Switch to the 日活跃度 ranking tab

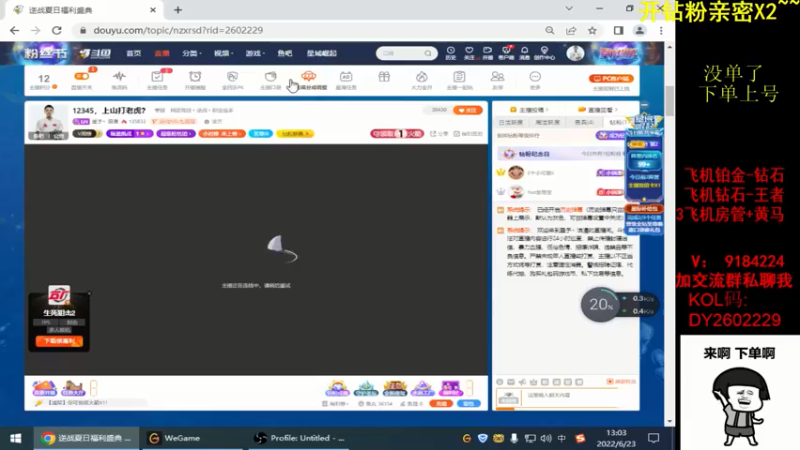pyautogui.click(x=511, y=122)
